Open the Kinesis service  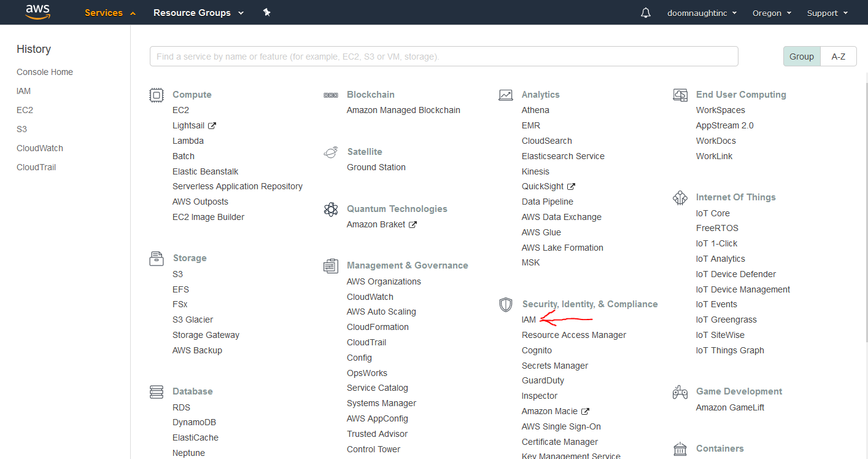point(535,171)
